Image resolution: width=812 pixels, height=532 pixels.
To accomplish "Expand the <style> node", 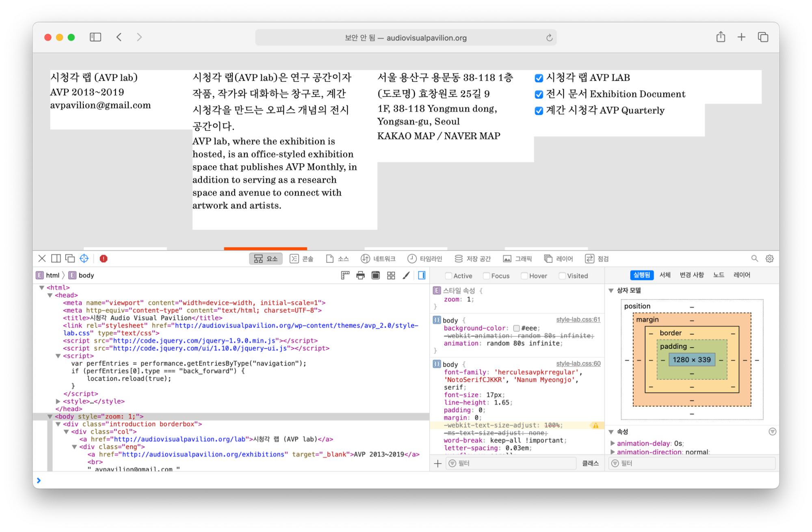I will (x=58, y=401).
